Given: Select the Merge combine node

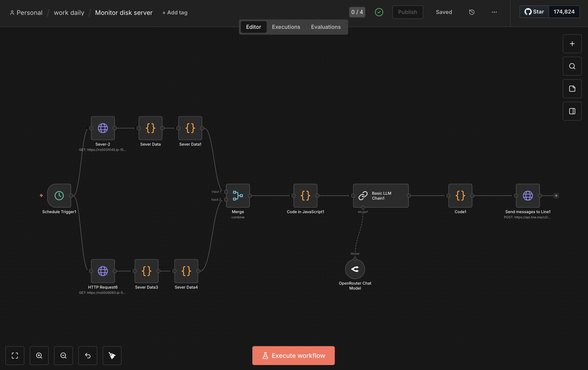Looking at the screenshot, I should pos(237,196).
